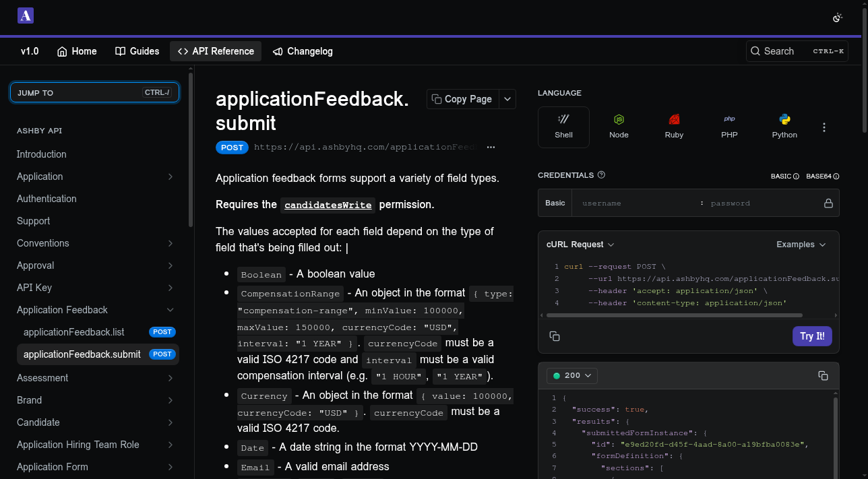Image resolution: width=868 pixels, height=479 pixels.
Task: Open the cURL Request dropdown
Action: [x=580, y=245]
